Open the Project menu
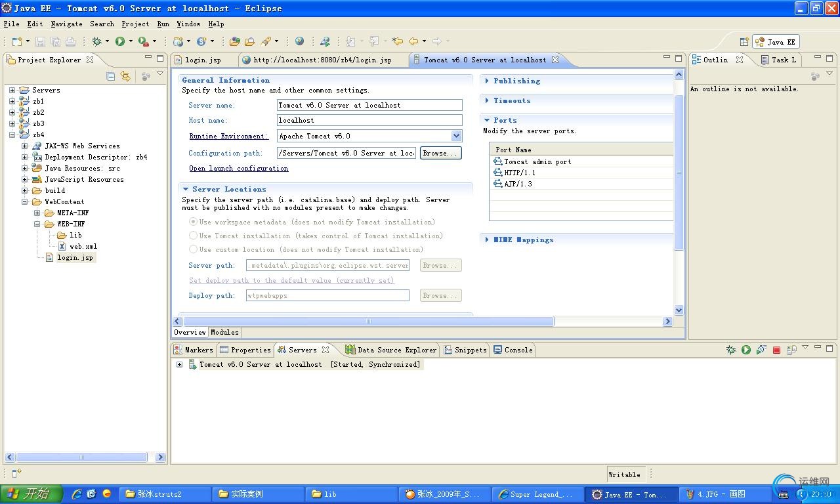Screen dimensions: 840x504 [x=135, y=24]
